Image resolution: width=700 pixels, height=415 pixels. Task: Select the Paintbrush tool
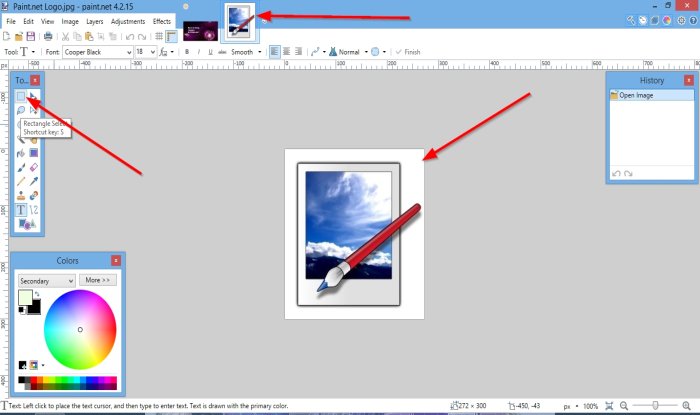click(x=21, y=167)
